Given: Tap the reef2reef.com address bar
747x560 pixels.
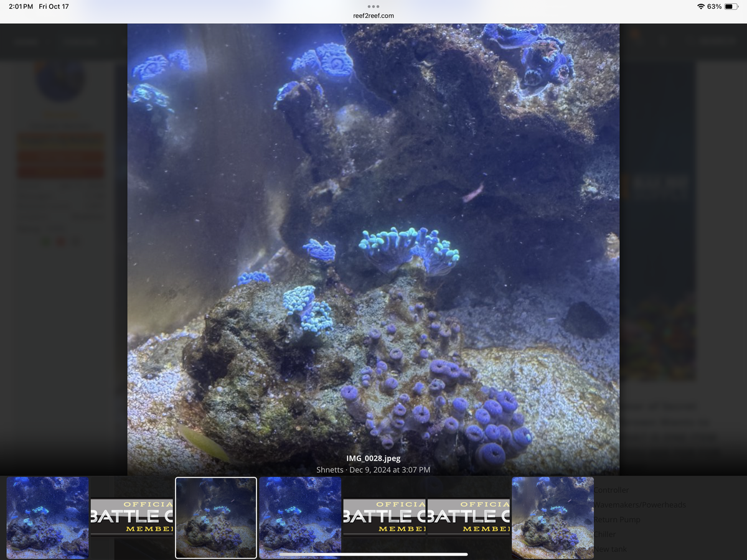Looking at the screenshot, I should [374, 16].
